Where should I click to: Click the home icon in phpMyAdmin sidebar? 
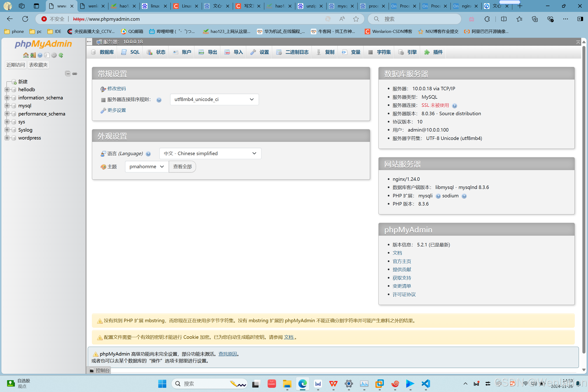click(x=26, y=55)
